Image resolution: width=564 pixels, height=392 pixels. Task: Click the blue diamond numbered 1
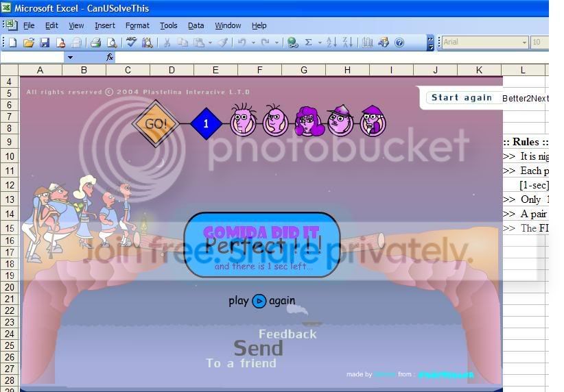tap(206, 123)
